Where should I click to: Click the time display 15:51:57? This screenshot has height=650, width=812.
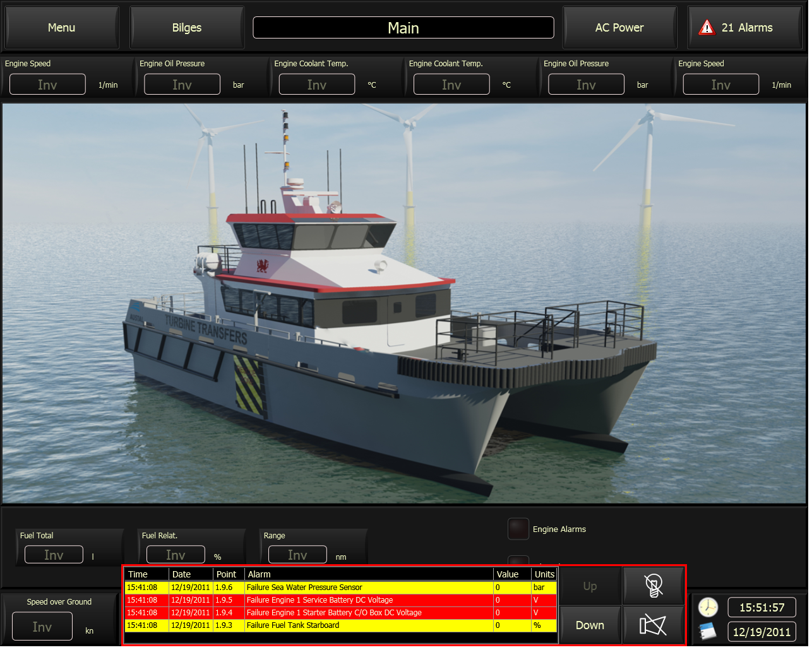pos(762,608)
